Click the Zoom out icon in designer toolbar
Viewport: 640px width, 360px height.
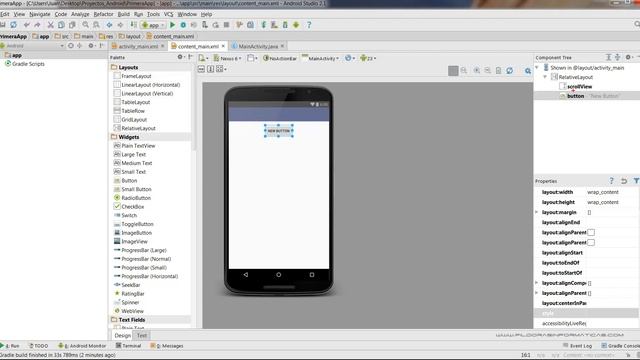click(487, 71)
